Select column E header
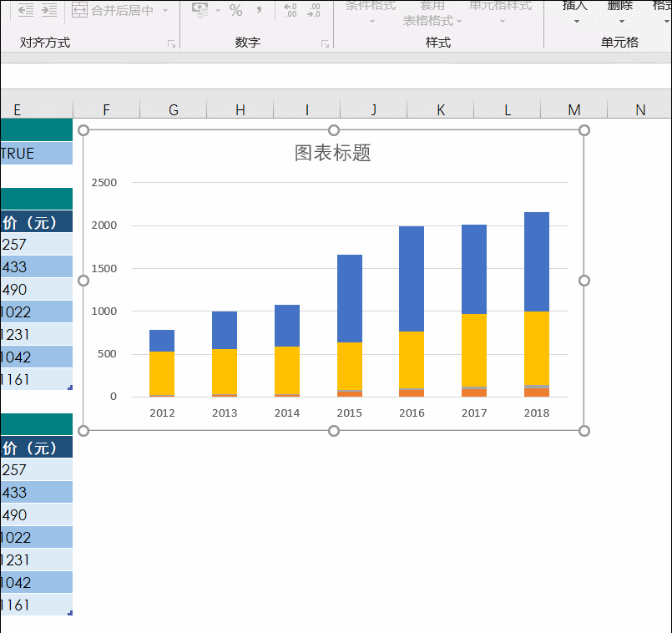 [x=37, y=109]
